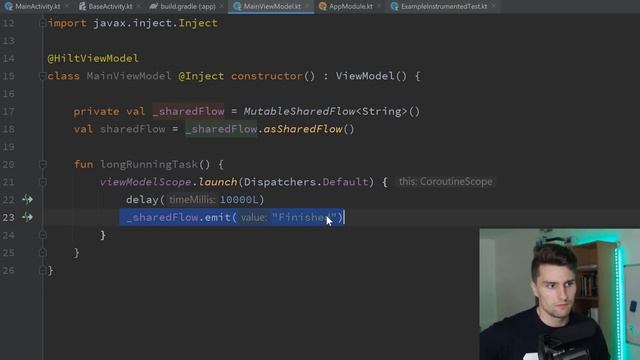
Task: Switch to the AppModule.kt tab
Action: (351, 7)
